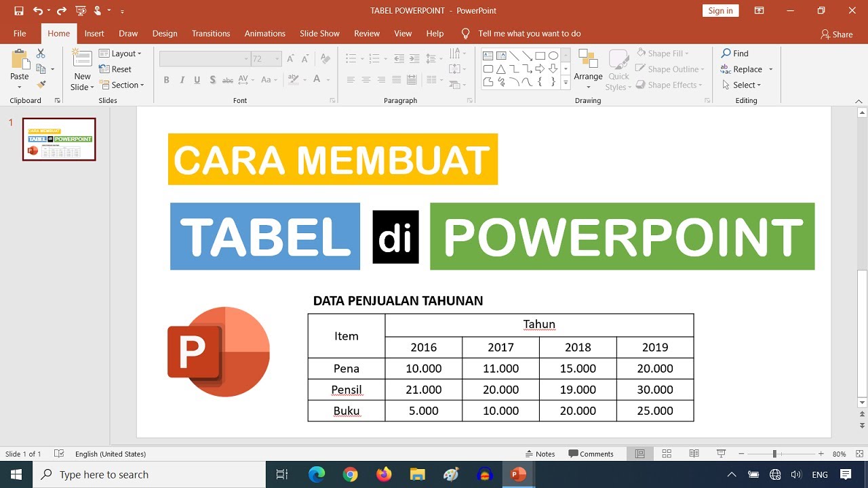Click the Save icon in title bar
The width and height of the screenshot is (868, 488).
[x=19, y=11]
